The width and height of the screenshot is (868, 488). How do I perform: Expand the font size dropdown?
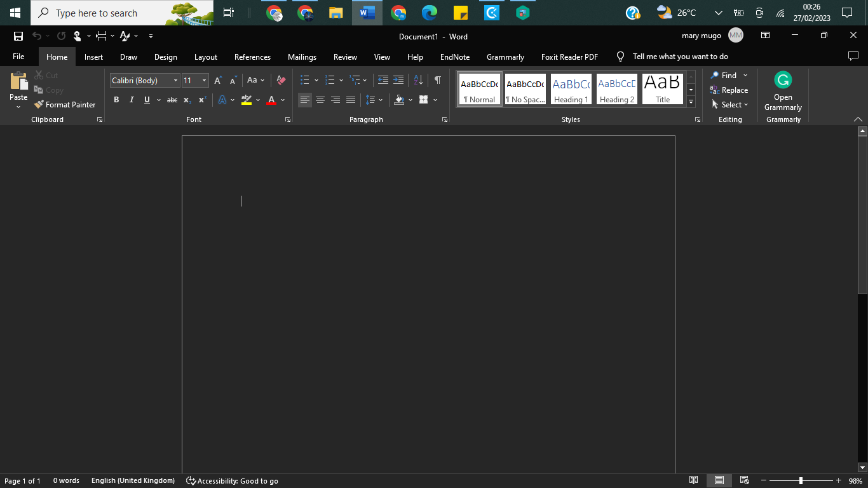coord(204,81)
